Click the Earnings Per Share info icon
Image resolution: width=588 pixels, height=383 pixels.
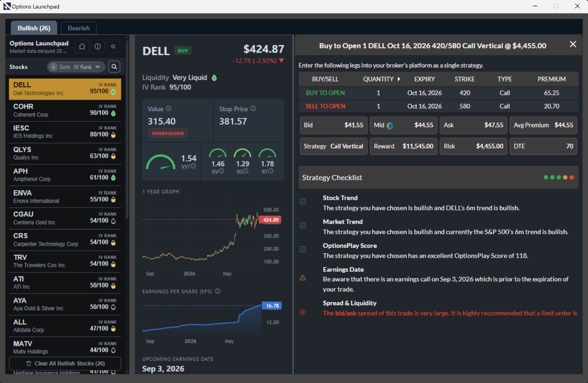pyautogui.click(x=218, y=291)
